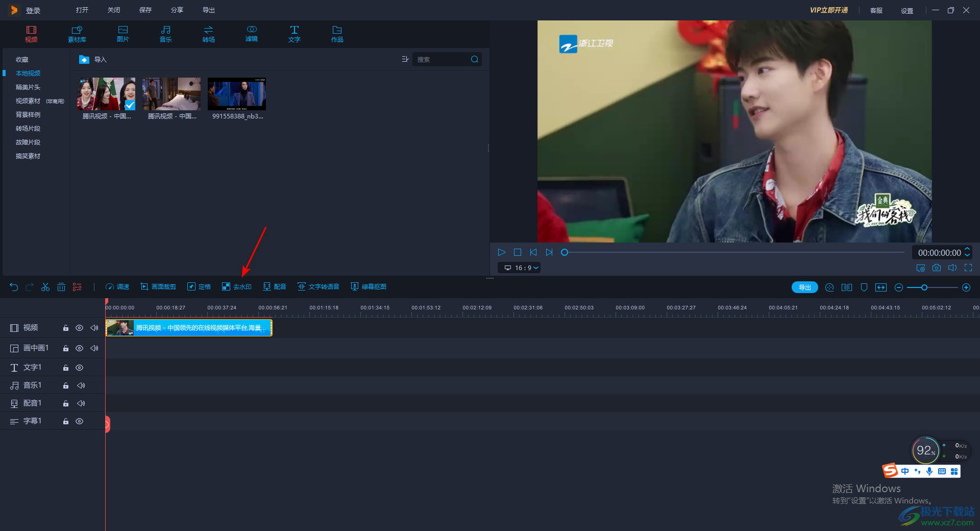The width and height of the screenshot is (980, 531).
Task: Increase timecode with the up stepper arrow
Action: pos(967,249)
